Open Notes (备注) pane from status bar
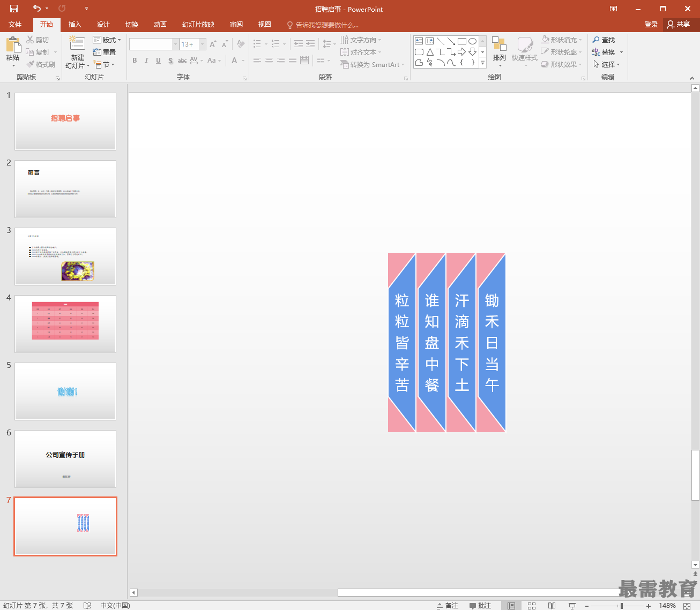Image resolution: width=700 pixels, height=610 pixels. [x=448, y=606]
